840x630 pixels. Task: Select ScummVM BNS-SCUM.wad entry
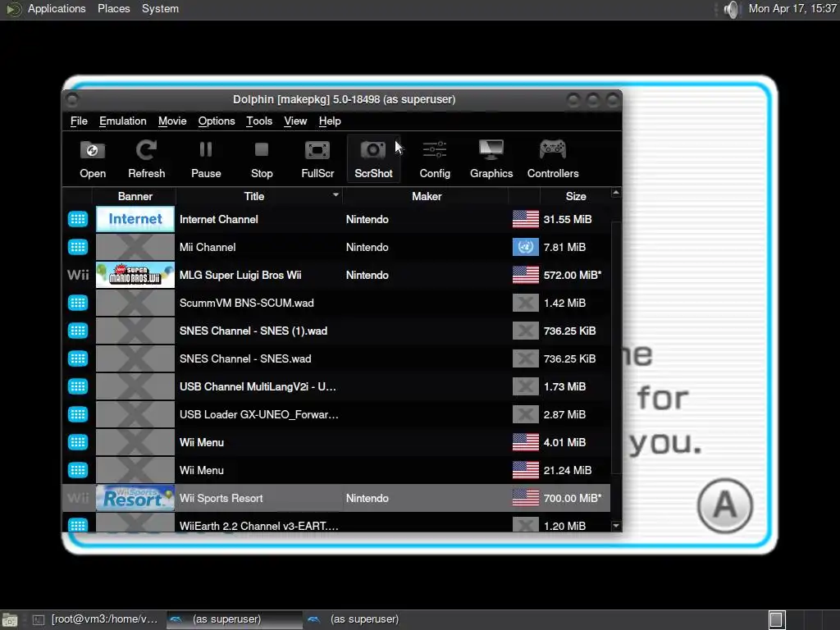(246, 303)
